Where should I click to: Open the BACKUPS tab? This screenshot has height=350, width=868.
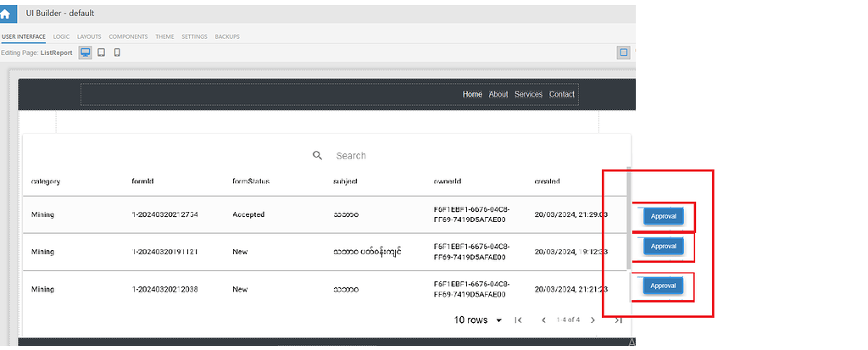[x=227, y=36]
